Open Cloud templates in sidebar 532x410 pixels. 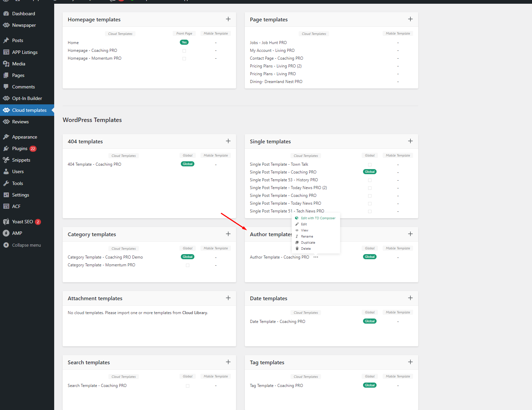(x=27, y=110)
